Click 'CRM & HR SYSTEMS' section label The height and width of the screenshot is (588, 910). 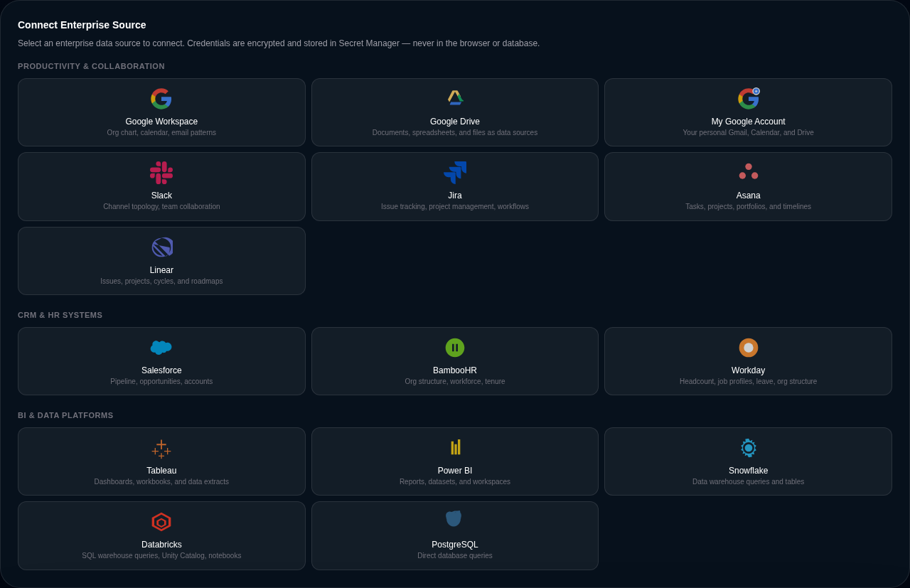point(60,315)
